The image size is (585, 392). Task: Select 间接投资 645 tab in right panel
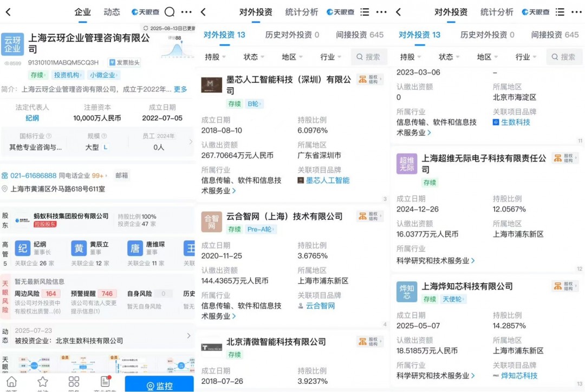coord(555,35)
